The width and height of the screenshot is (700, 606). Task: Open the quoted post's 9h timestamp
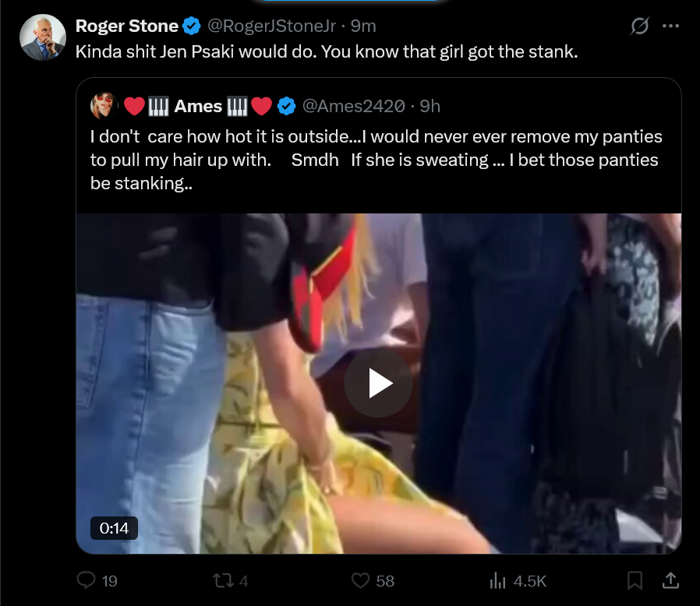pos(430,106)
